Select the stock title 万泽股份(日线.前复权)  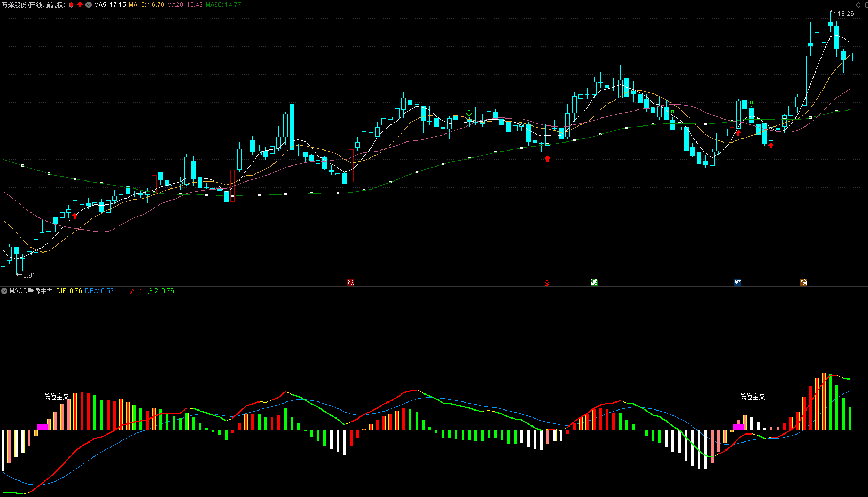[x=34, y=5]
